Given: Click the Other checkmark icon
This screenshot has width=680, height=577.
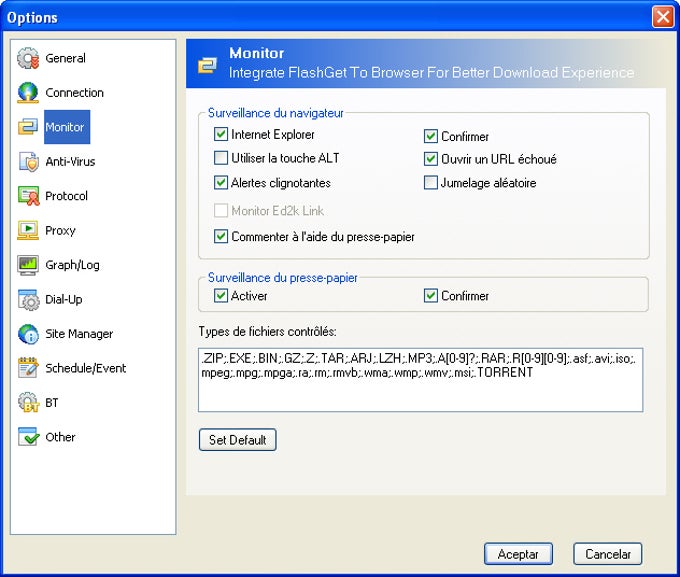Looking at the screenshot, I should [28, 437].
